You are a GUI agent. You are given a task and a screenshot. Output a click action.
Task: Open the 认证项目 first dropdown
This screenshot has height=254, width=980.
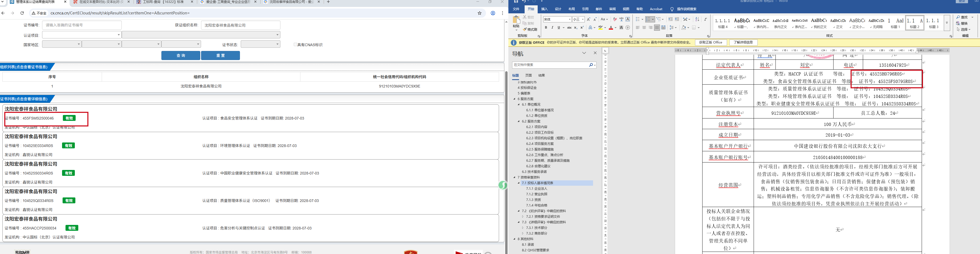coord(82,35)
